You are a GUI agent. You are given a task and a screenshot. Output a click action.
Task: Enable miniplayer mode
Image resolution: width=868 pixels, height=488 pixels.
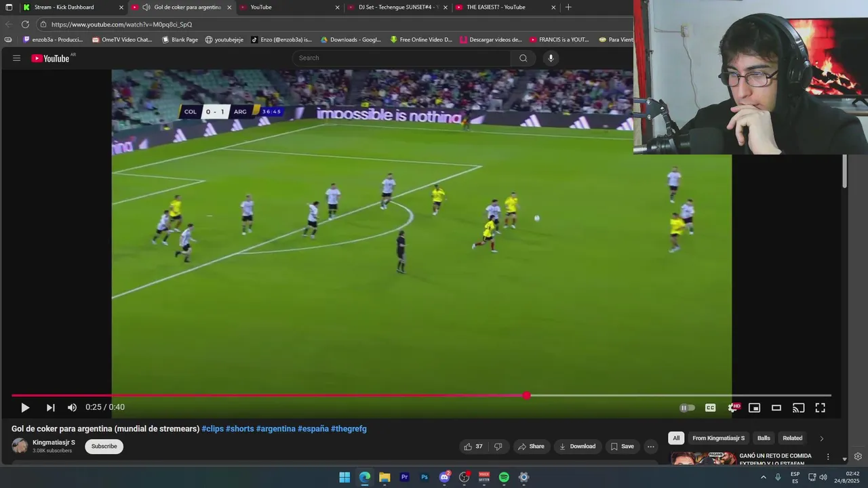754,408
